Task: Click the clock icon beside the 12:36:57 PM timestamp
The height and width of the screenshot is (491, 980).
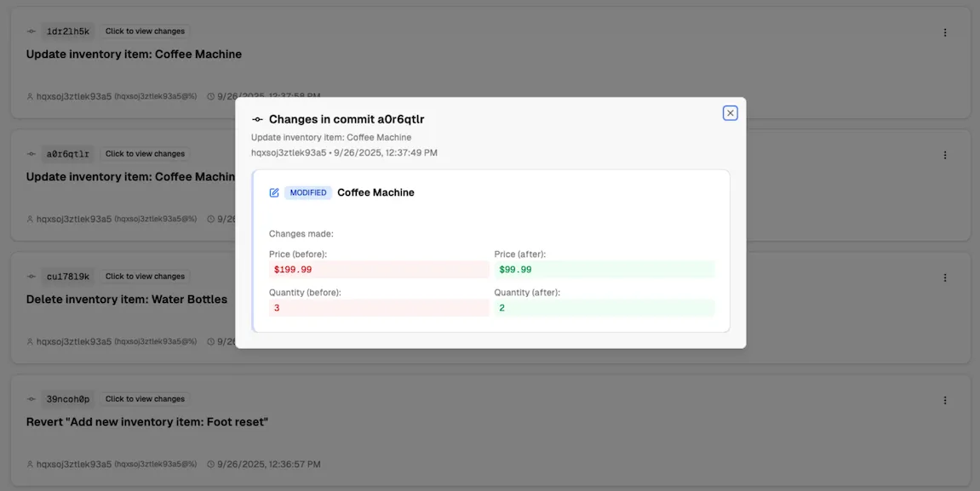Action: pyautogui.click(x=209, y=464)
